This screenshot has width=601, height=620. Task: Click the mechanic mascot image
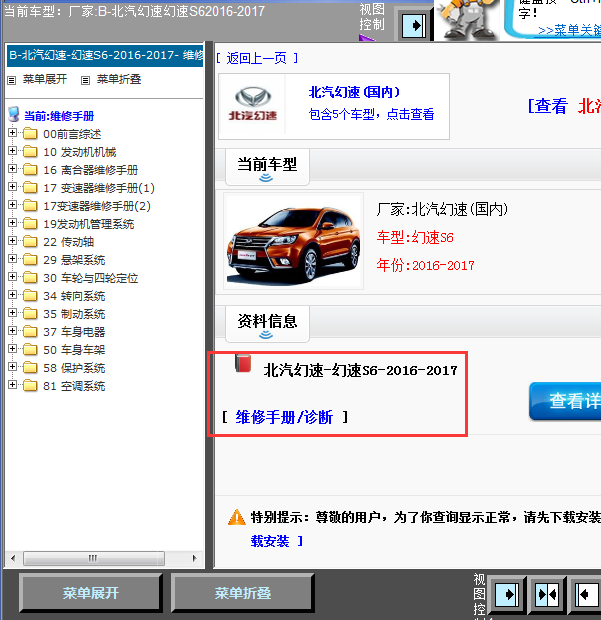tap(467, 19)
